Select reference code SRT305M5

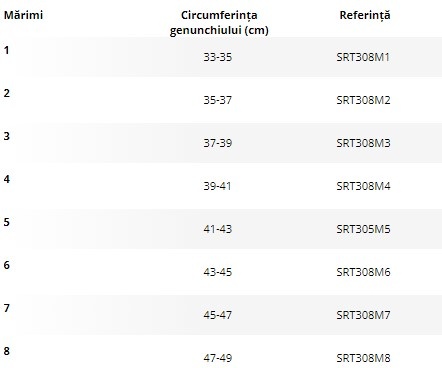tap(363, 229)
